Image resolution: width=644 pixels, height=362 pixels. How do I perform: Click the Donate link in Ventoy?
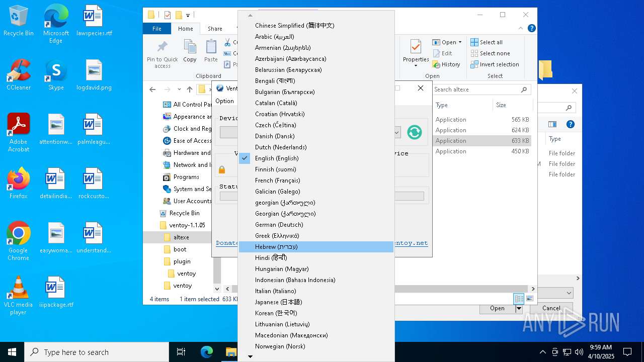click(x=227, y=243)
